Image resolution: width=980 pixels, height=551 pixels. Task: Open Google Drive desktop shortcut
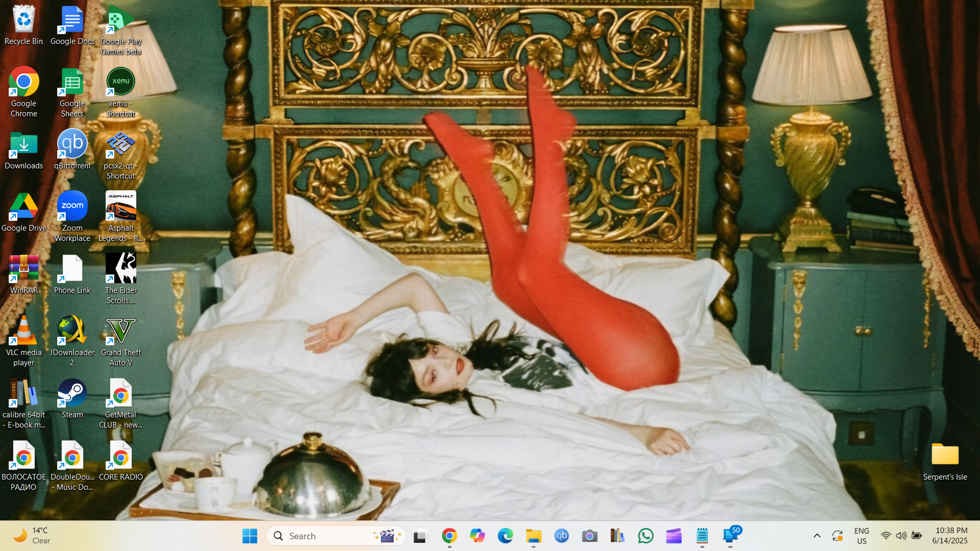23,213
